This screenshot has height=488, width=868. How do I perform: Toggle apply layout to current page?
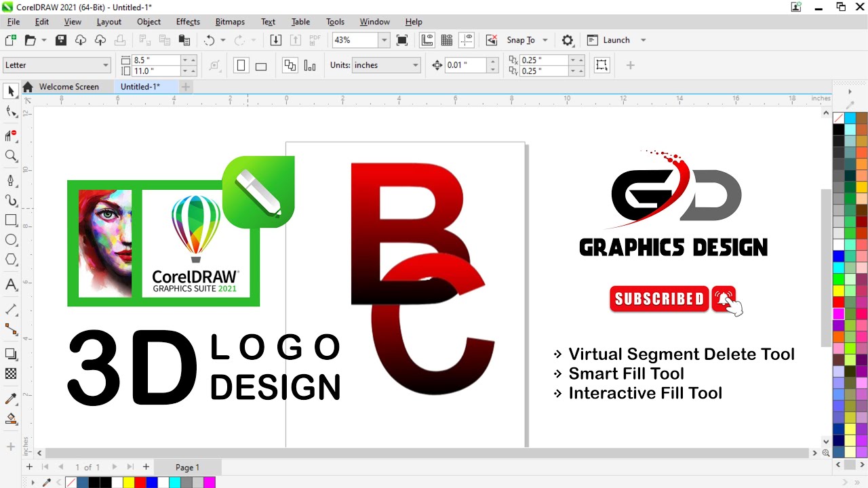311,65
